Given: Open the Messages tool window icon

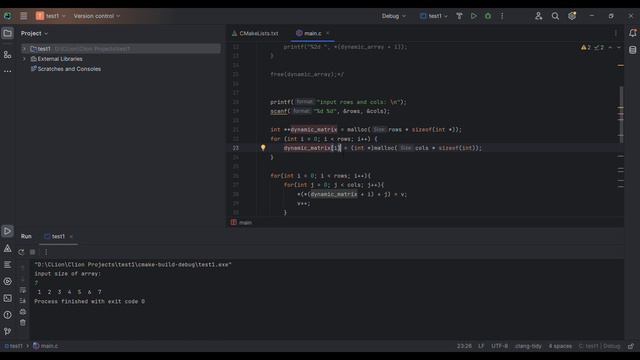Looking at the screenshot, I should [7, 265].
